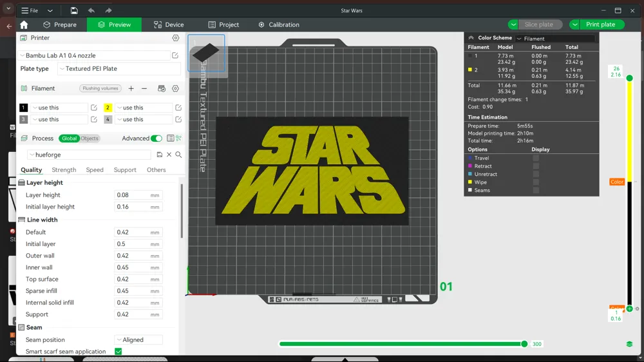Open the printer preset dropdown
644x362 pixels.
[x=94, y=55]
